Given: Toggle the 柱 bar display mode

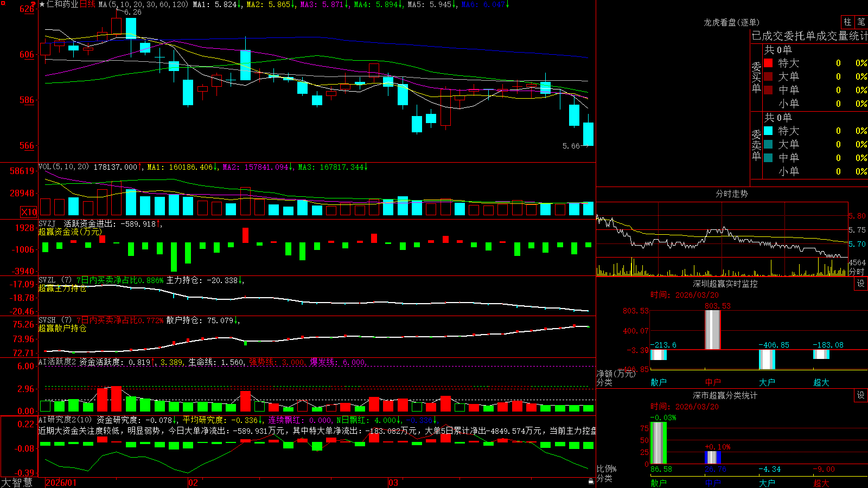Looking at the screenshot, I should click(x=847, y=22).
